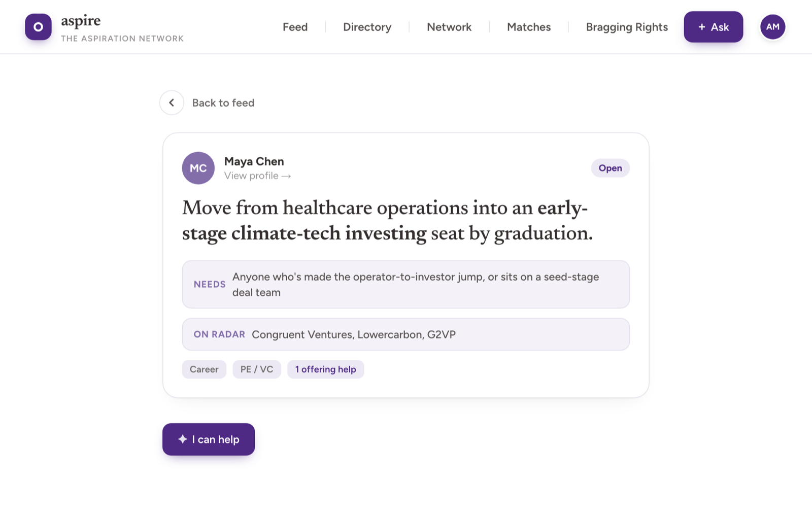Click the arrow next to View profile
This screenshot has height=516, width=812.
pos(286,176)
